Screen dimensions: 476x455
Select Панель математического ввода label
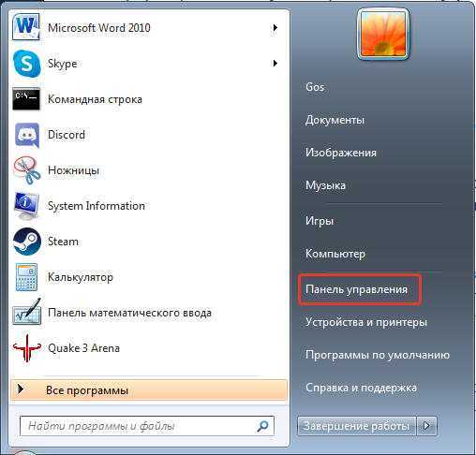coord(129,313)
